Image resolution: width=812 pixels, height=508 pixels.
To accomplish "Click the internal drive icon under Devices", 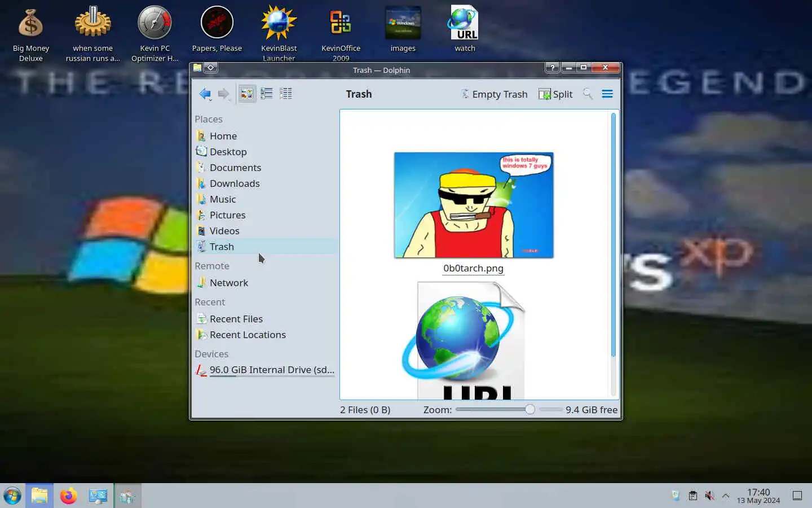I will (x=201, y=370).
